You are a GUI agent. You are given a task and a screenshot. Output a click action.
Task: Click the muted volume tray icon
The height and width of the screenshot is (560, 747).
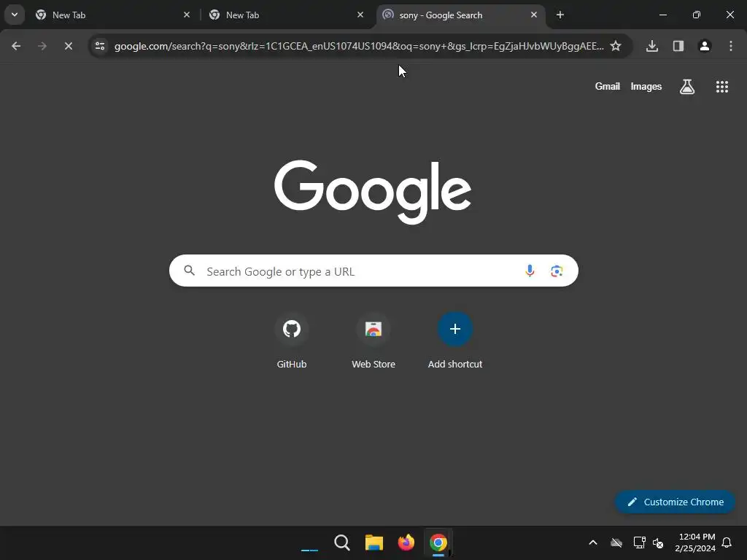click(x=659, y=542)
